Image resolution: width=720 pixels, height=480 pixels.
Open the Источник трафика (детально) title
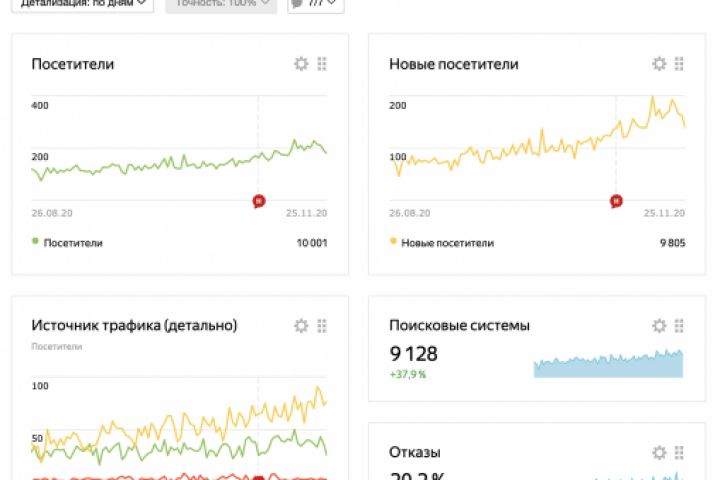click(134, 325)
